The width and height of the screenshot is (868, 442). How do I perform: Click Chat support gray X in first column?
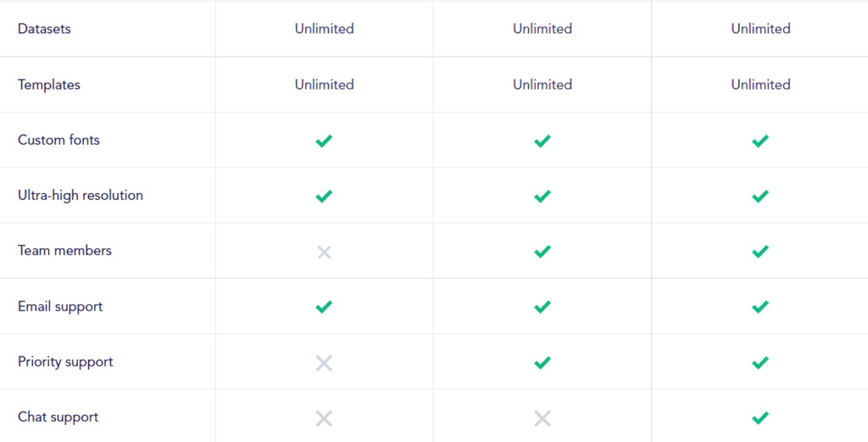[324, 418]
